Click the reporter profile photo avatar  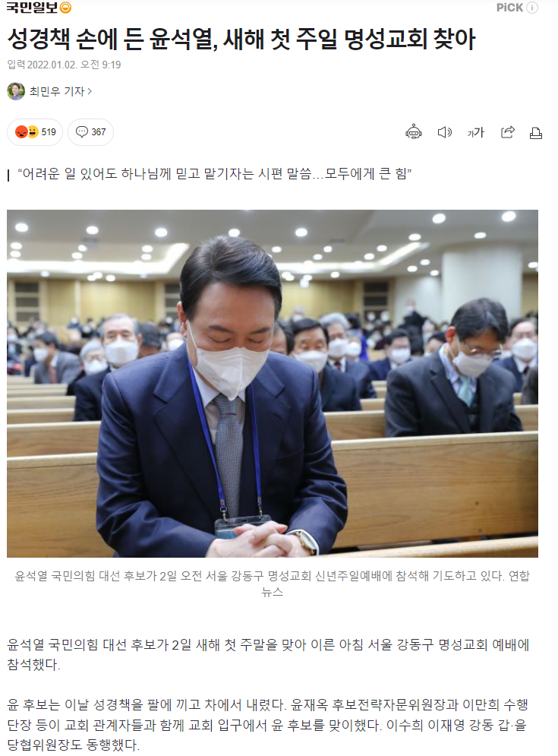click(x=16, y=91)
